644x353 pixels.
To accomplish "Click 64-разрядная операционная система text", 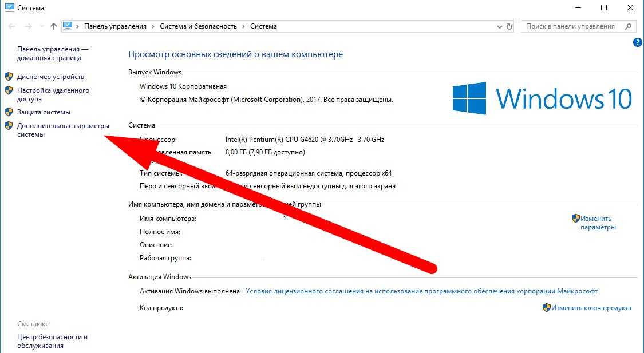I will (309, 173).
